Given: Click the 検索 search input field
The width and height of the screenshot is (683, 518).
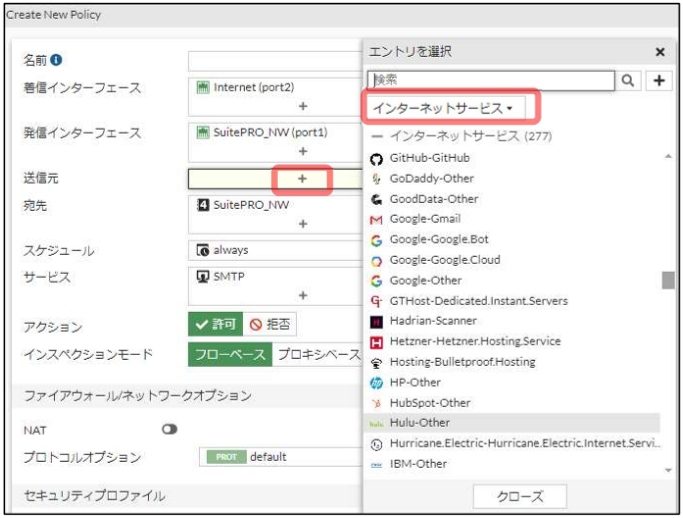Looking at the screenshot, I should pyautogui.click(x=490, y=81).
